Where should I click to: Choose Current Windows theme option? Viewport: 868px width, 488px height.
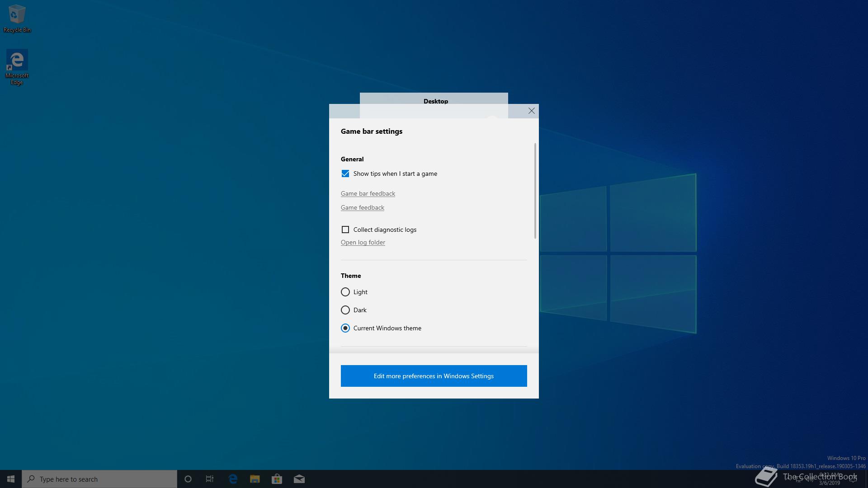point(345,328)
